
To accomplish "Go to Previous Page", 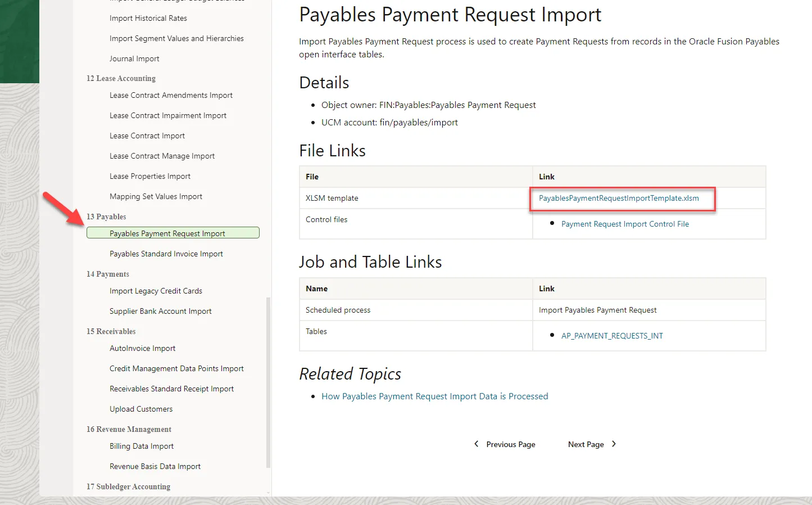I will pos(510,444).
